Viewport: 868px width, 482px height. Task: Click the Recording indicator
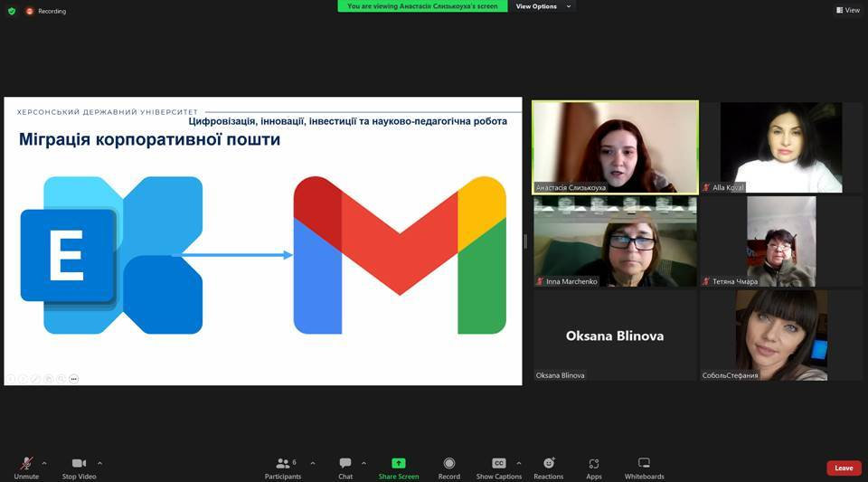coord(46,11)
